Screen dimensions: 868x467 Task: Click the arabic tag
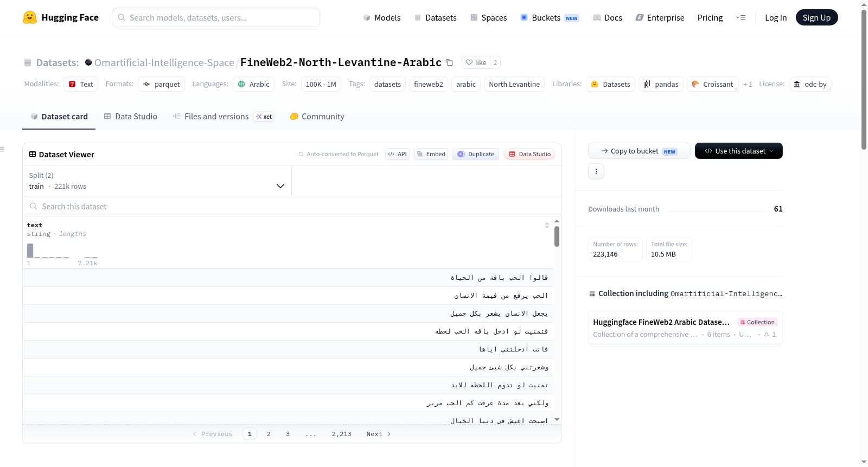466,84
